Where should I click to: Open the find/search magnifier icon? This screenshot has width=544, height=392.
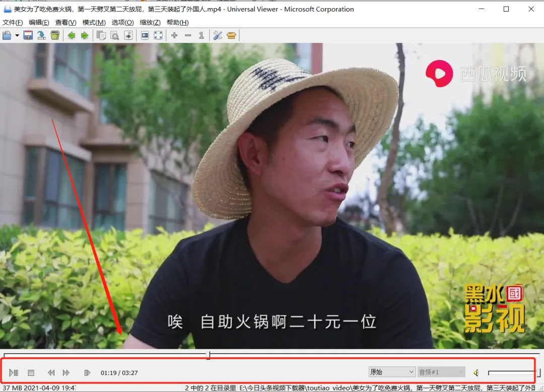(114, 35)
